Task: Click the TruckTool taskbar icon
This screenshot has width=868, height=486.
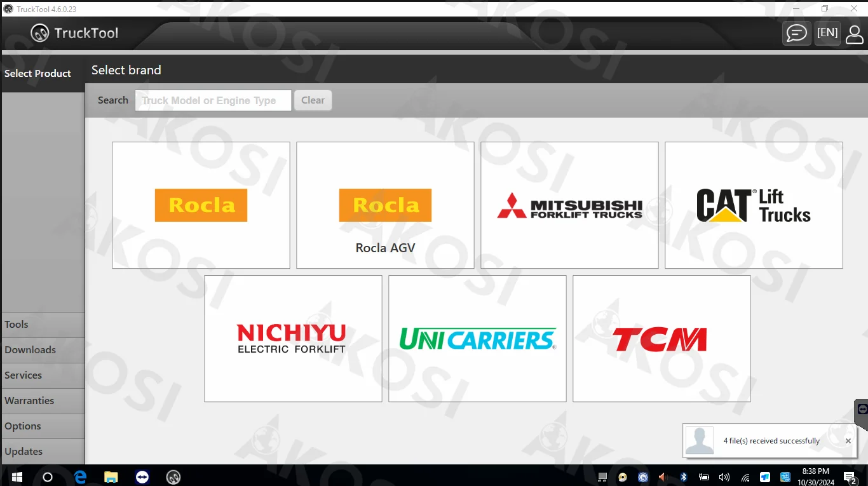Action: coord(173,476)
